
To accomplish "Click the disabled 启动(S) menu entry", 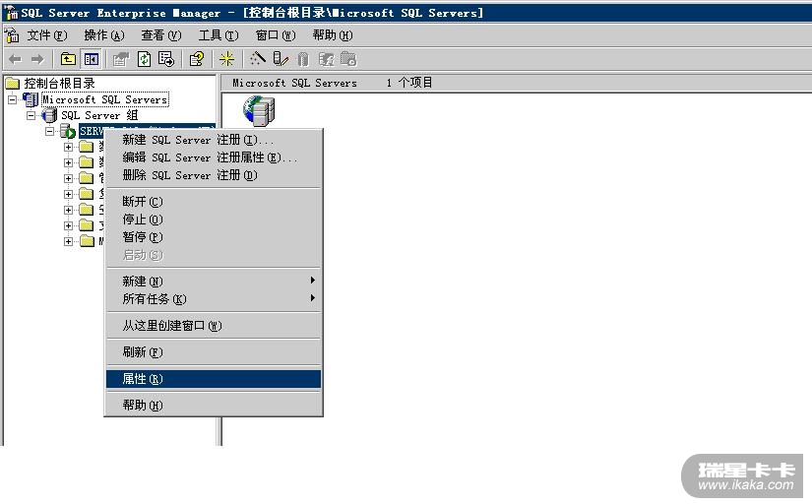I will 214,255.
